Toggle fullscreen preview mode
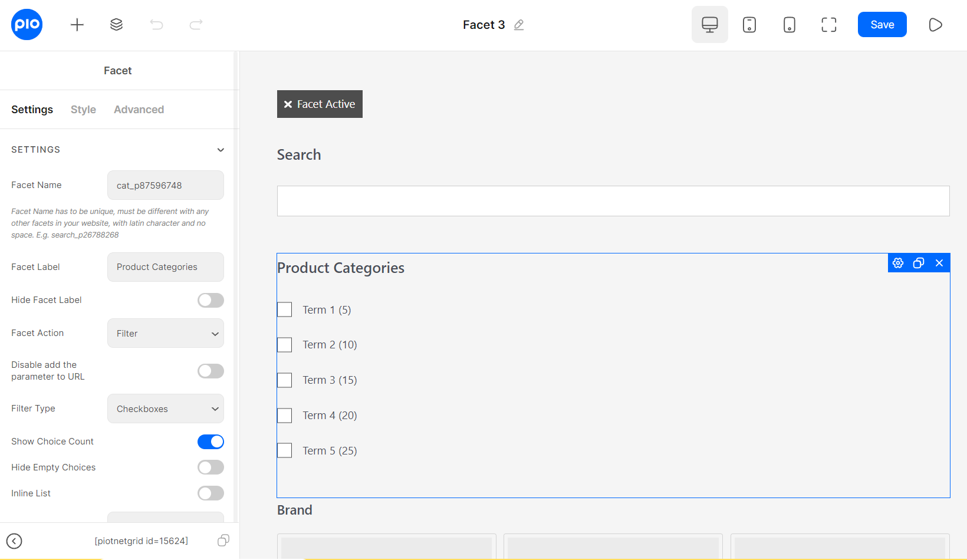 828,24
